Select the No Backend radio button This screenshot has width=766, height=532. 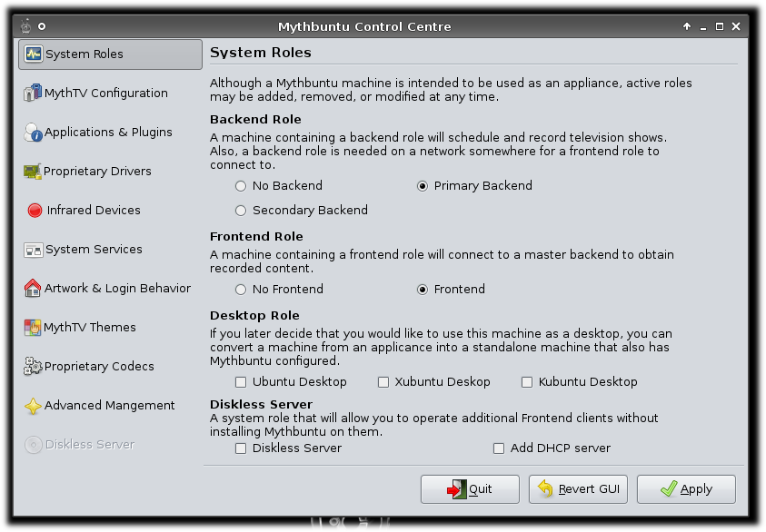(241, 186)
